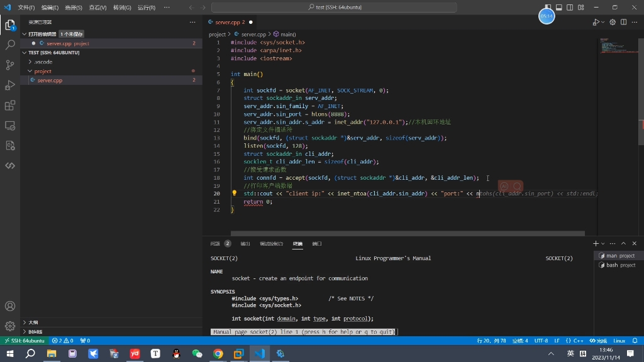Close the bottom panel
644x362 pixels.
635,243
